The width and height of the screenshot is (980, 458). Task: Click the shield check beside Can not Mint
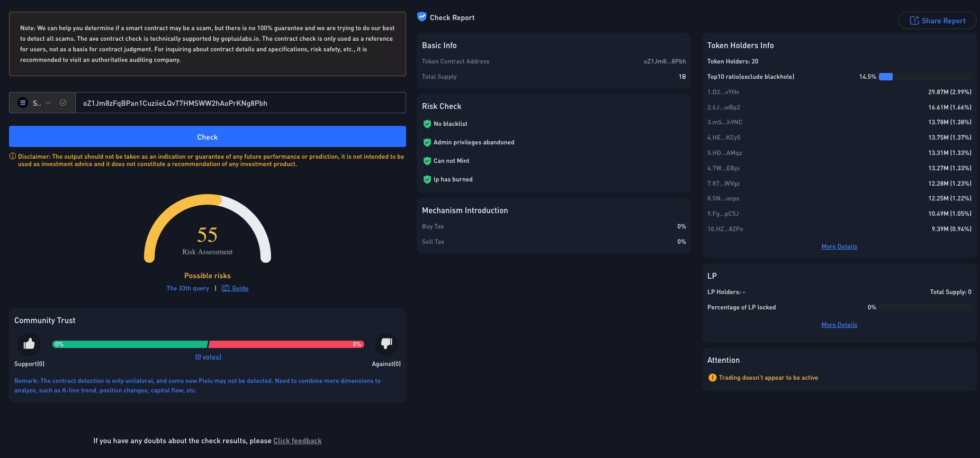pos(427,161)
